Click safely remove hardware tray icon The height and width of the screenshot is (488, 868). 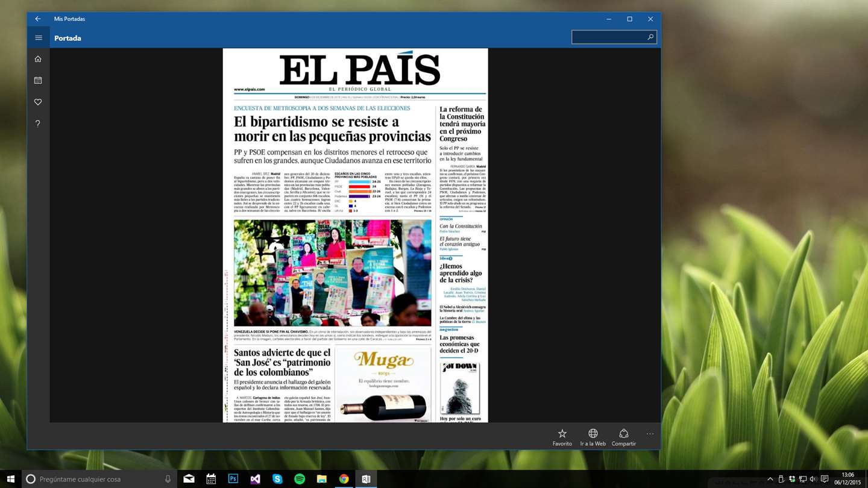tap(781, 479)
